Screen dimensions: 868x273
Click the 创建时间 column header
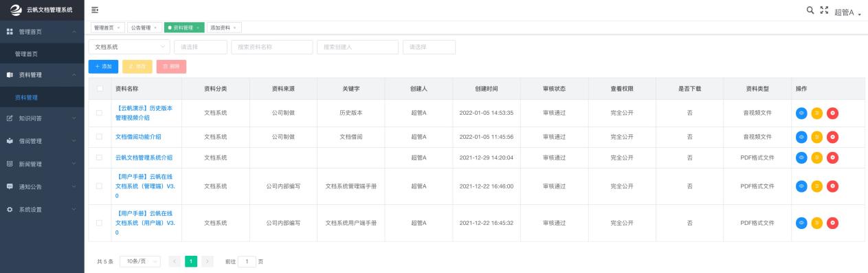486,89
